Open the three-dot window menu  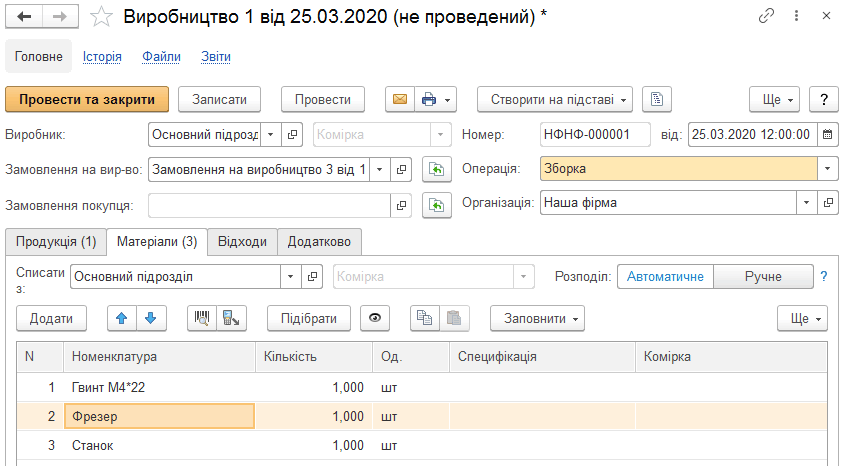tap(796, 16)
